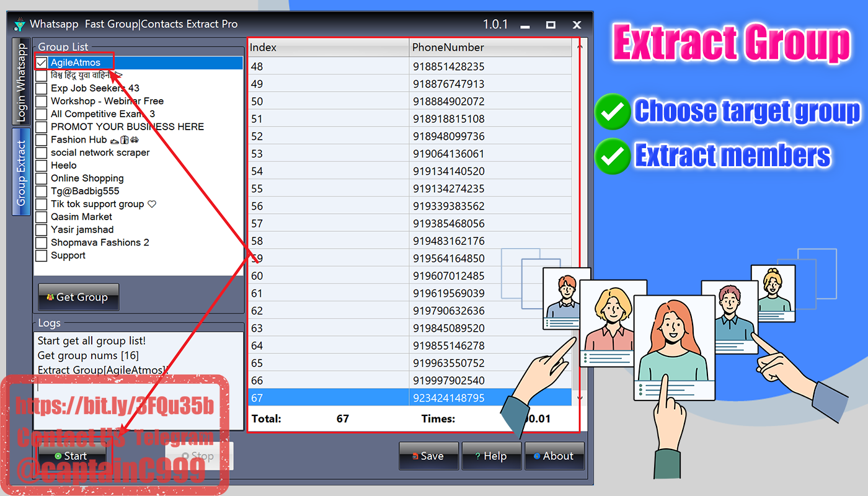
Task: Click the "Get group nums [16]" log line
Action: click(x=88, y=355)
